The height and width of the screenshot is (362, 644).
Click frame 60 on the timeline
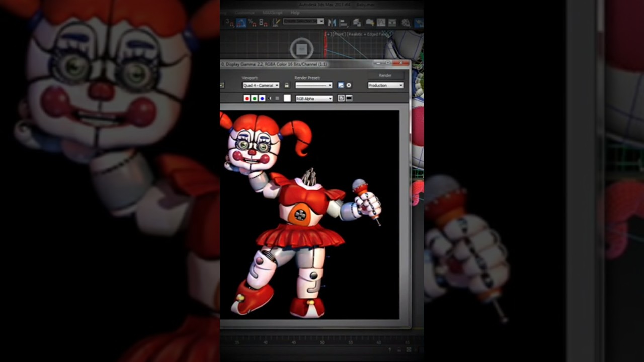[379, 342]
